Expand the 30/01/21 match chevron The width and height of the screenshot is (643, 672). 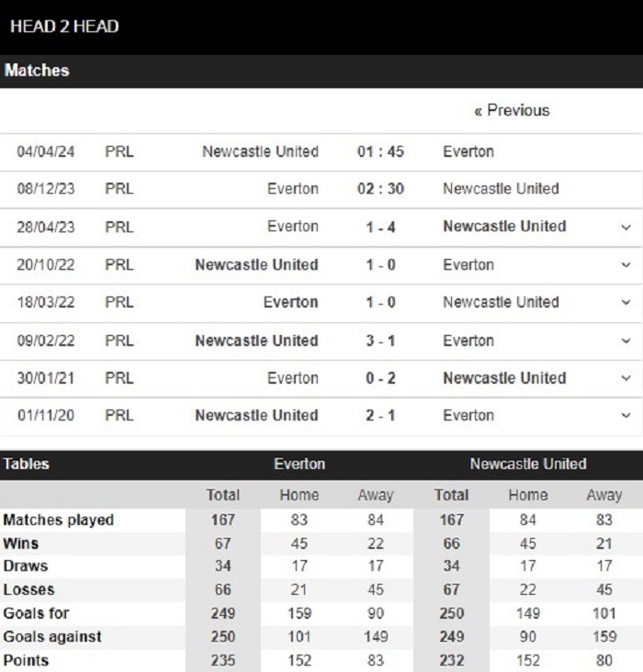(x=626, y=378)
